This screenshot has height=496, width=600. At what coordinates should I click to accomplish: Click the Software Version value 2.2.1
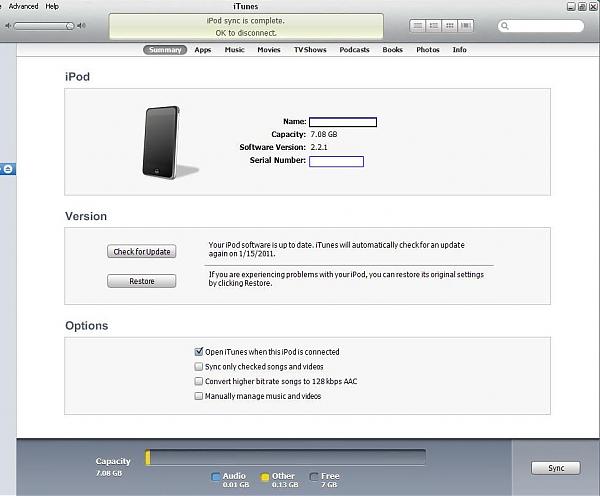[x=319, y=147]
